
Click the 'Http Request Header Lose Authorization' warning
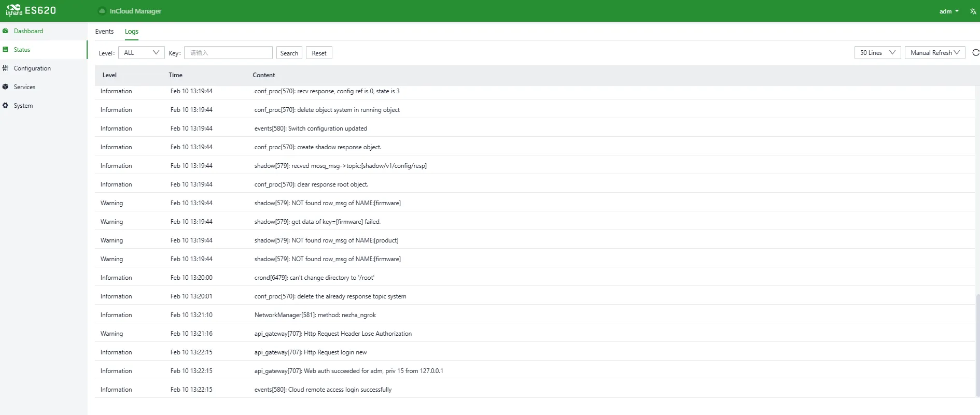click(x=535, y=334)
